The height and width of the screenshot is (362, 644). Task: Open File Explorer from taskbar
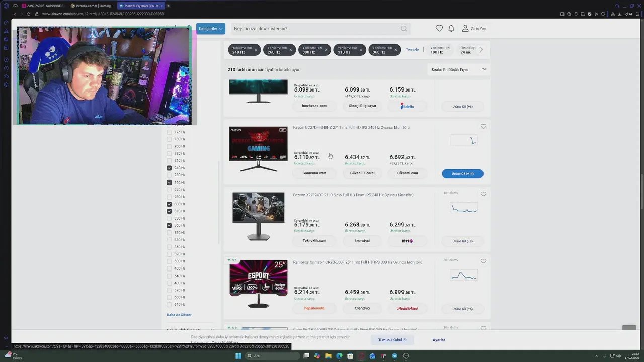tap(328, 356)
